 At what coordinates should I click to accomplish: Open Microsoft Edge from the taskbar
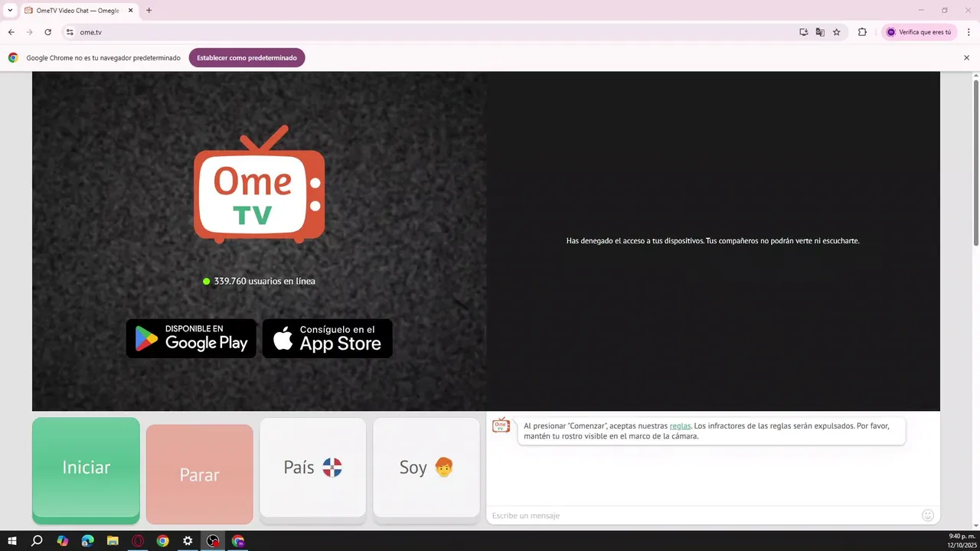(87, 540)
